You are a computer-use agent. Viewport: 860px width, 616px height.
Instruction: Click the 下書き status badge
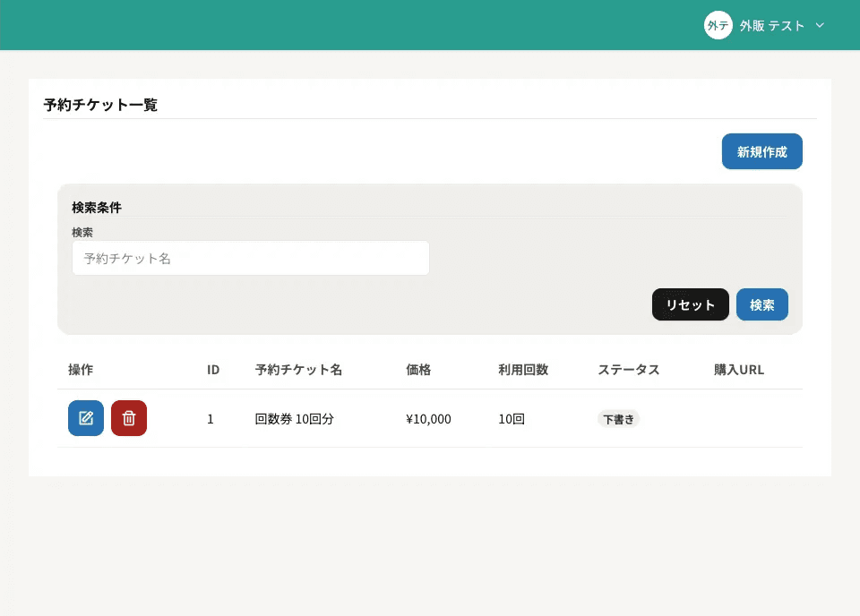(x=618, y=419)
